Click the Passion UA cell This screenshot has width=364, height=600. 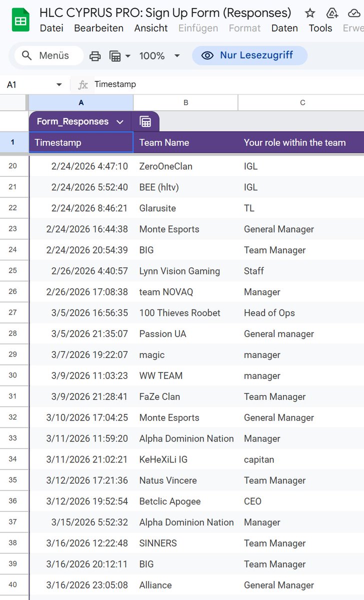[x=185, y=334]
